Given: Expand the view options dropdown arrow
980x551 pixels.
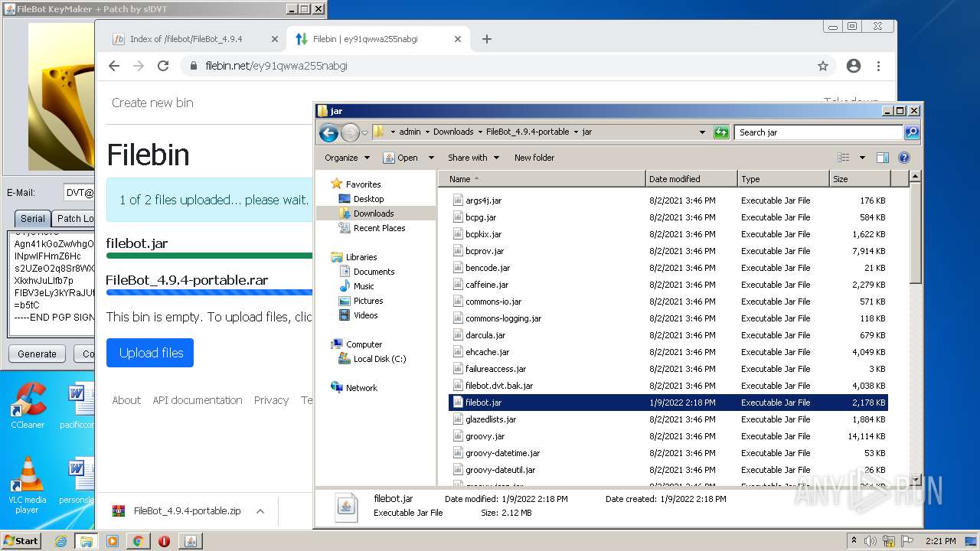Looking at the screenshot, I should click(x=862, y=158).
